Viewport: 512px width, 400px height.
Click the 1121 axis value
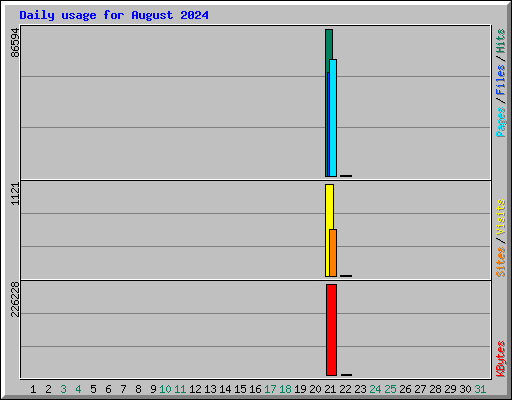click(x=15, y=194)
